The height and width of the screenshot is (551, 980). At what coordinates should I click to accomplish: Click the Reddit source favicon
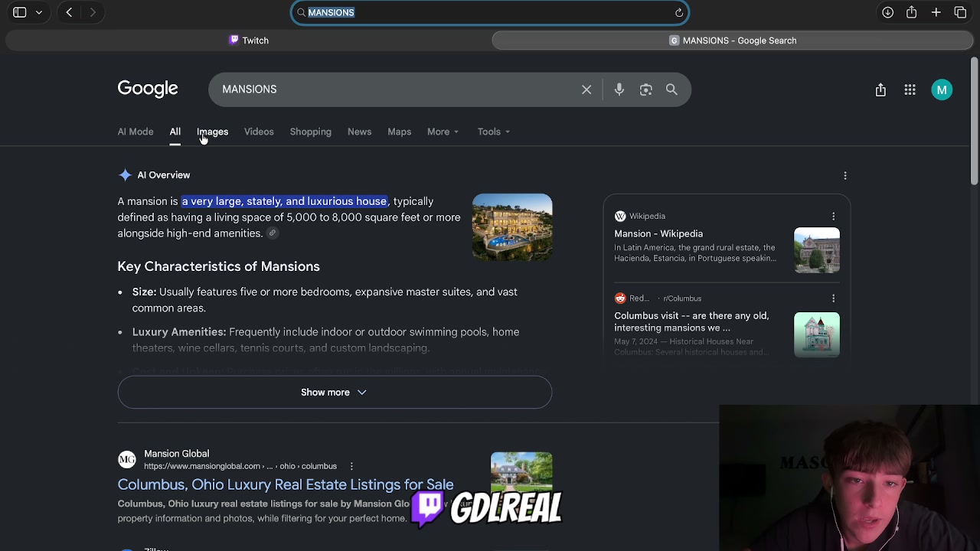(620, 298)
